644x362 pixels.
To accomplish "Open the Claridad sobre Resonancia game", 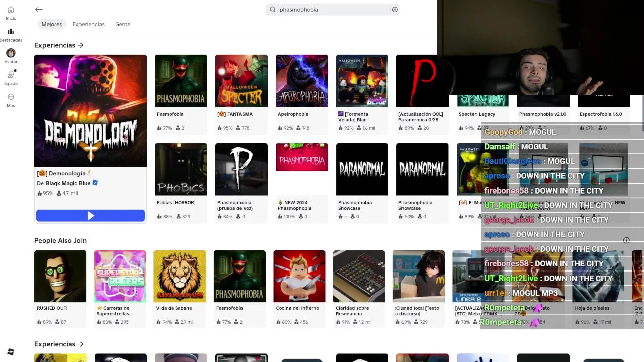I will click(359, 276).
